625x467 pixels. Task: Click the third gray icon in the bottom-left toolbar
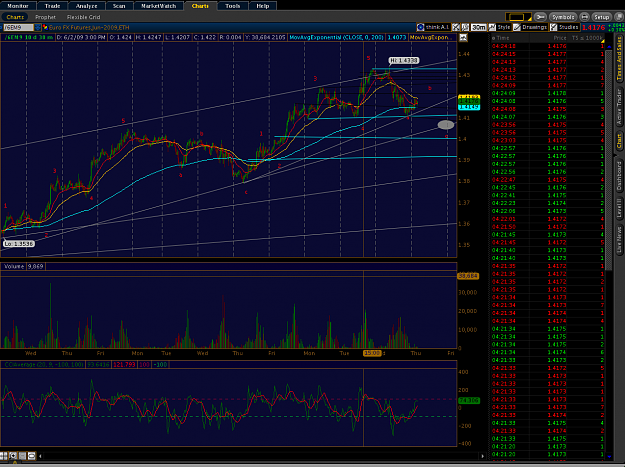point(22,455)
